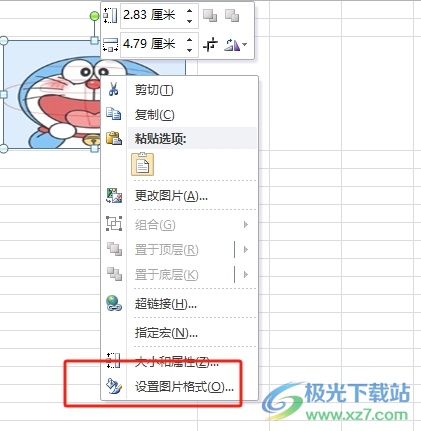Increase the height 2.83 厘米 spinner
421x431 pixels.
pyautogui.click(x=189, y=11)
